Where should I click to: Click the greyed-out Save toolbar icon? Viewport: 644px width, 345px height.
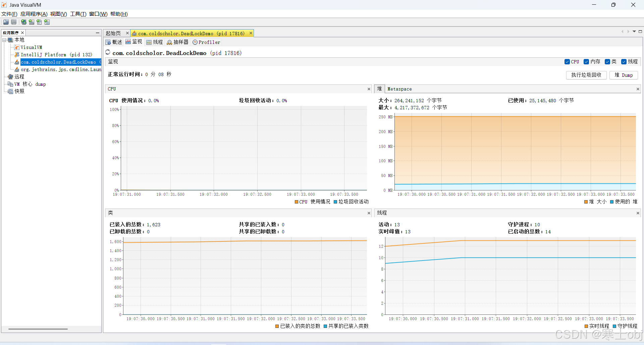tap(14, 22)
